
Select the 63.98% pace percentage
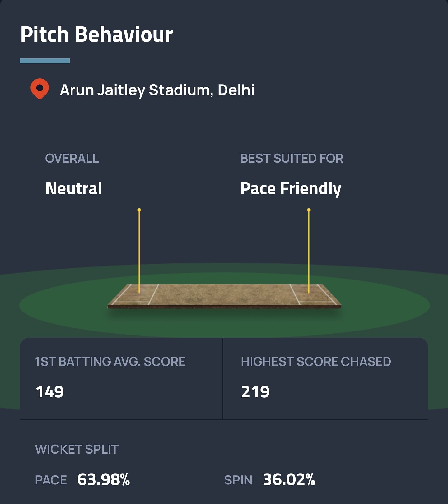tap(104, 479)
